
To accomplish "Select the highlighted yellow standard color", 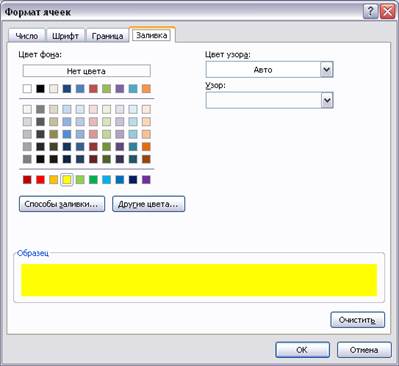I will coord(67,180).
